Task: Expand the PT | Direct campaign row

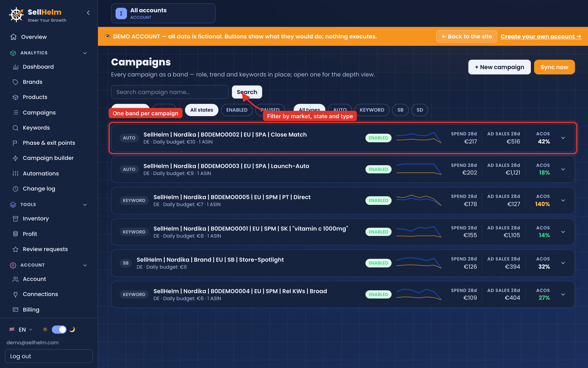Action: tap(563, 201)
